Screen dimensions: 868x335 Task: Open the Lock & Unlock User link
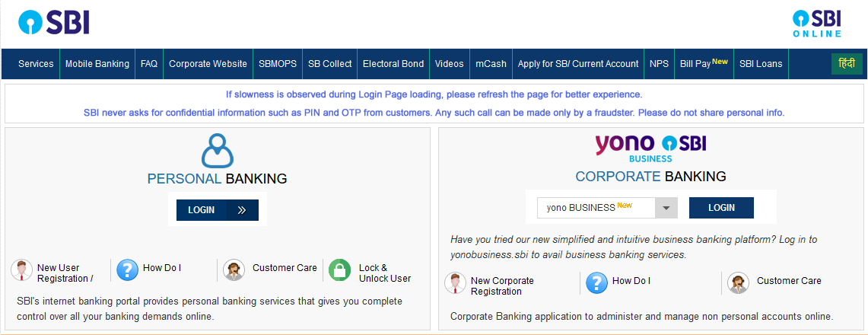click(x=385, y=273)
